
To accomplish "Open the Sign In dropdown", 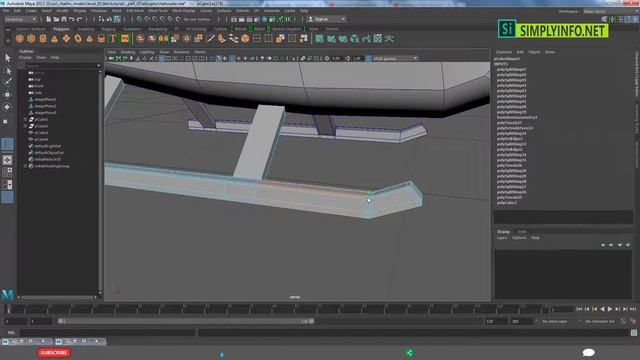I will coord(327,19).
